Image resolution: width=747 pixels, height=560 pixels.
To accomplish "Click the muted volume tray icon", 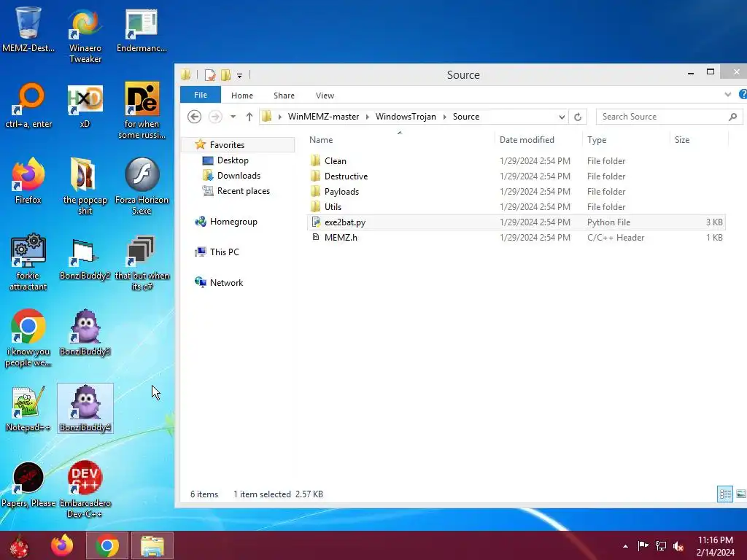I will tap(678, 546).
